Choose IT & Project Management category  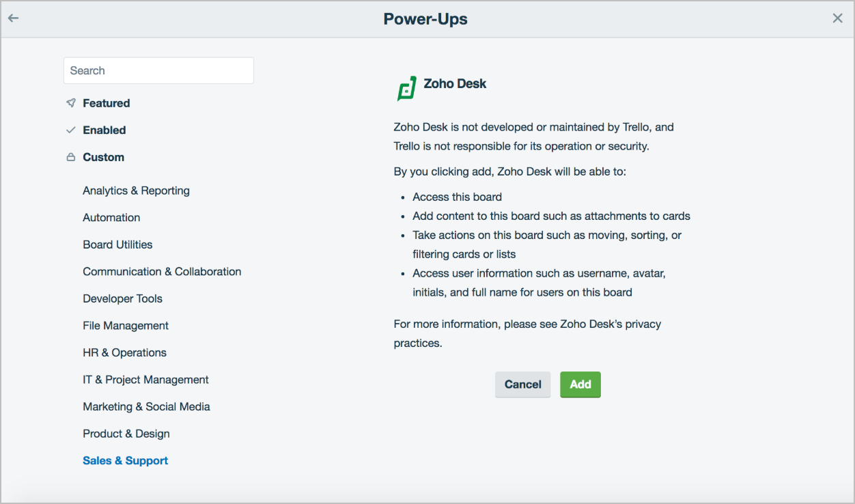click(145, 380)
